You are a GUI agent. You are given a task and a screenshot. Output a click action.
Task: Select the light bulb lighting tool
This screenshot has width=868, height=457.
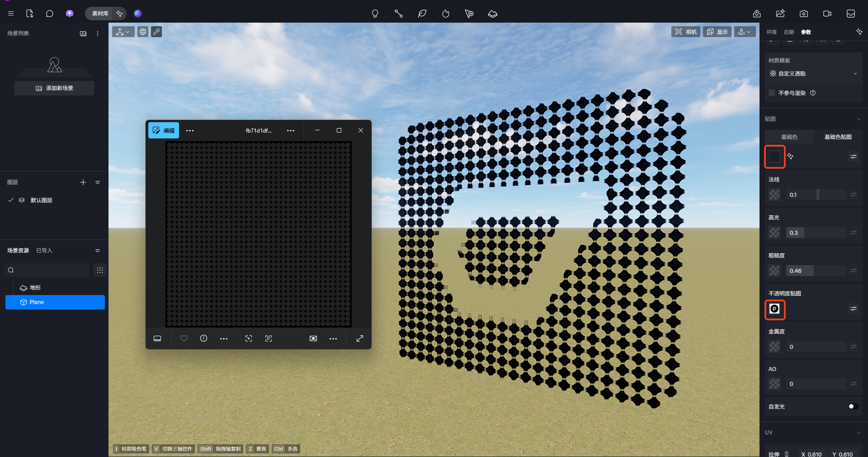pos(375,14)
